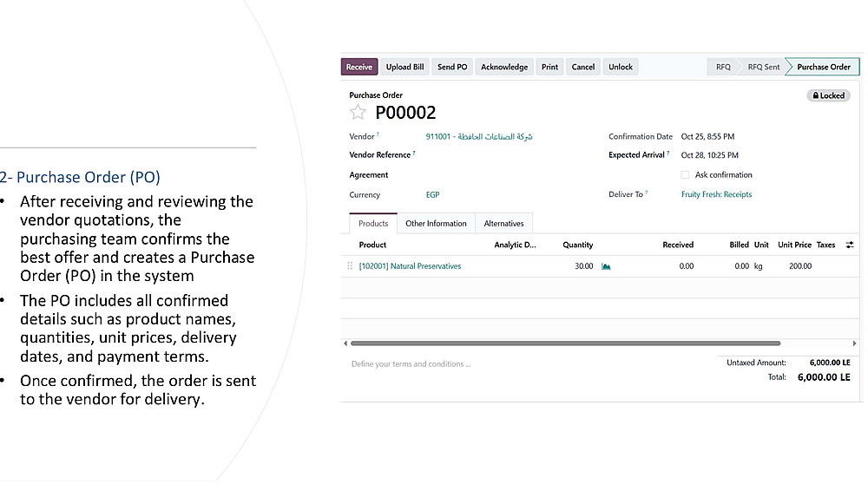Click the horizontal scrollbar under the product lines
This screenshot has width=868, height=497.
pos(564,343)
